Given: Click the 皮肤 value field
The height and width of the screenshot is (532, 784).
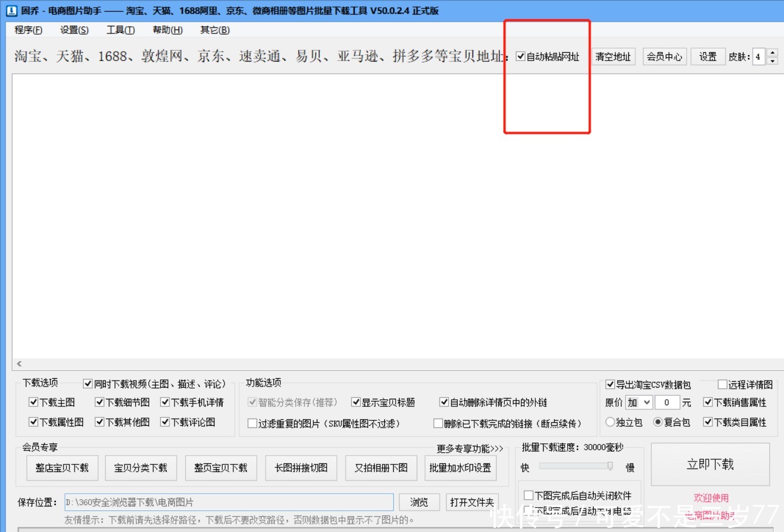Looking at the screenshot, I should pos(759,56).
